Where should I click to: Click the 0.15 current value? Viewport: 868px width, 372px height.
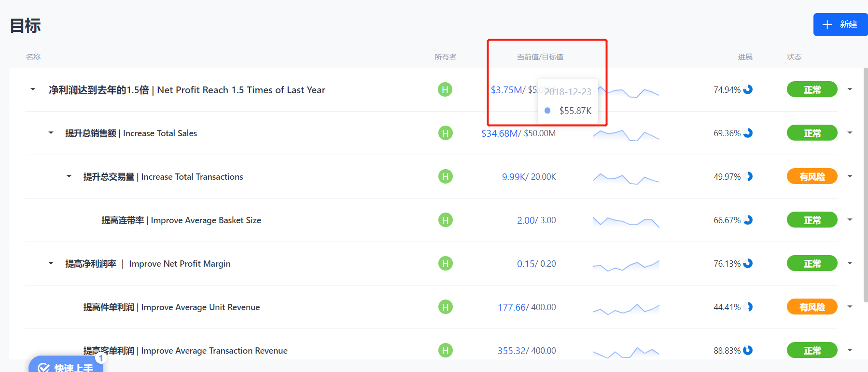[526, 264]
